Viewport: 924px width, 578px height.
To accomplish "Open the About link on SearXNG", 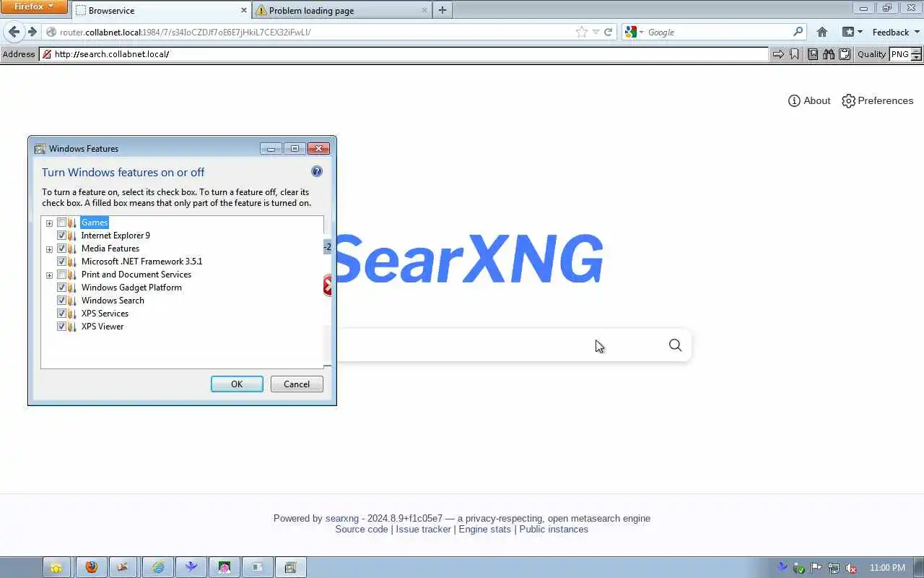I will (x=809, y=100).
